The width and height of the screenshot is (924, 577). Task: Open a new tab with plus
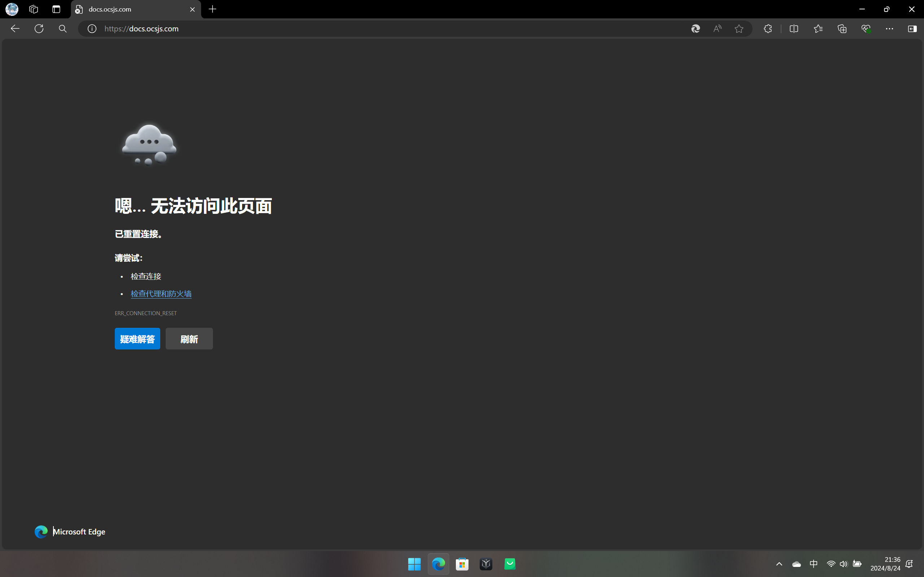pyautogui.click(x=213, y=9)
